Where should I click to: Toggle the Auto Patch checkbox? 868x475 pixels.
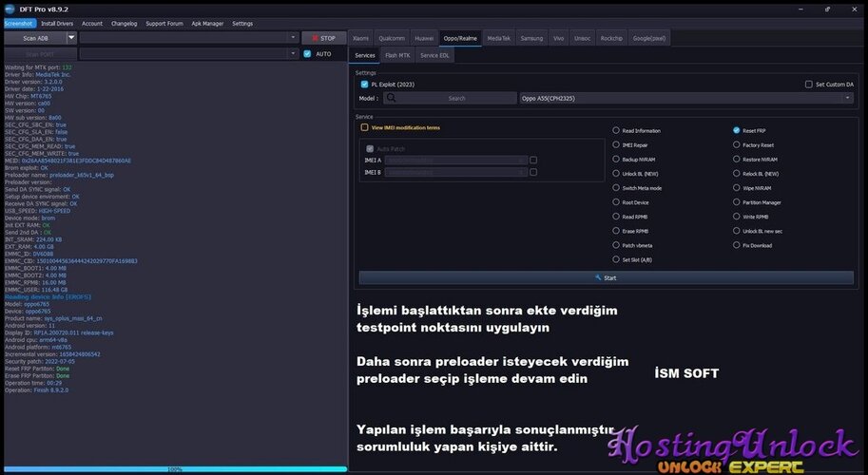[x=370, y=149]
